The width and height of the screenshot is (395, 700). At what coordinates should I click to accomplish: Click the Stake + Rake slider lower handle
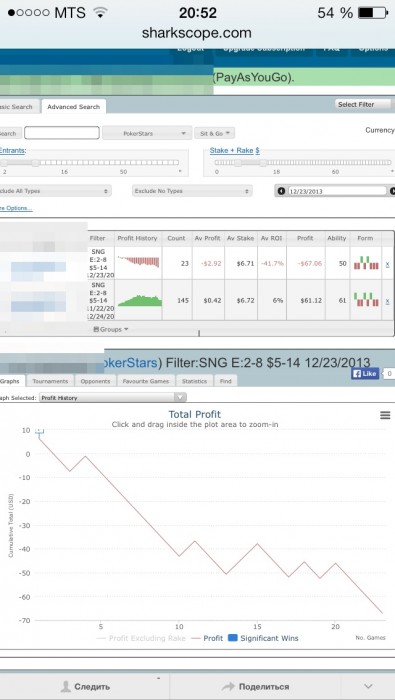coord(237,163)
